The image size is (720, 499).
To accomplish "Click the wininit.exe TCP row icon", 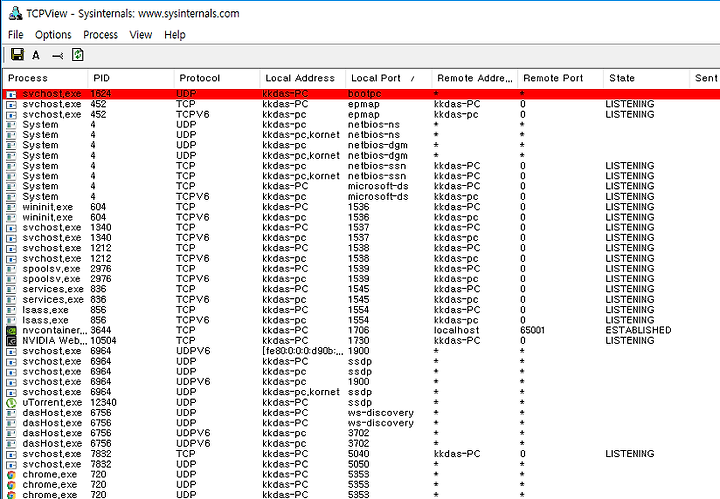I will (x=11, y=207).
